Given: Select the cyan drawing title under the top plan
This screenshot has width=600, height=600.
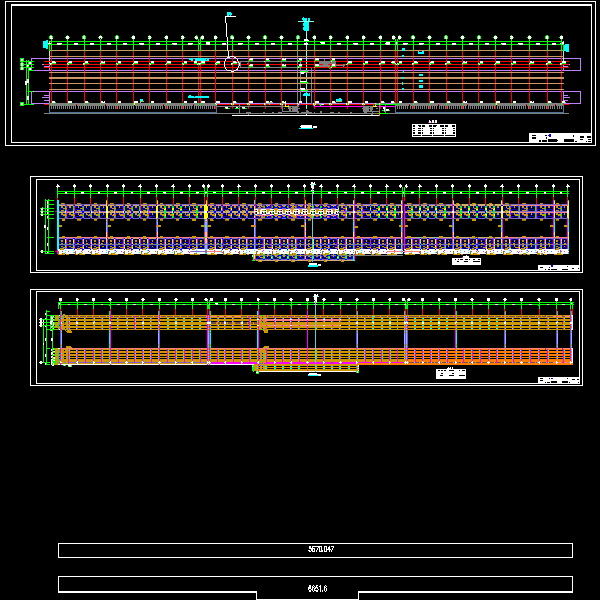Looking at the screenshot, I should [x=308, y=127].
